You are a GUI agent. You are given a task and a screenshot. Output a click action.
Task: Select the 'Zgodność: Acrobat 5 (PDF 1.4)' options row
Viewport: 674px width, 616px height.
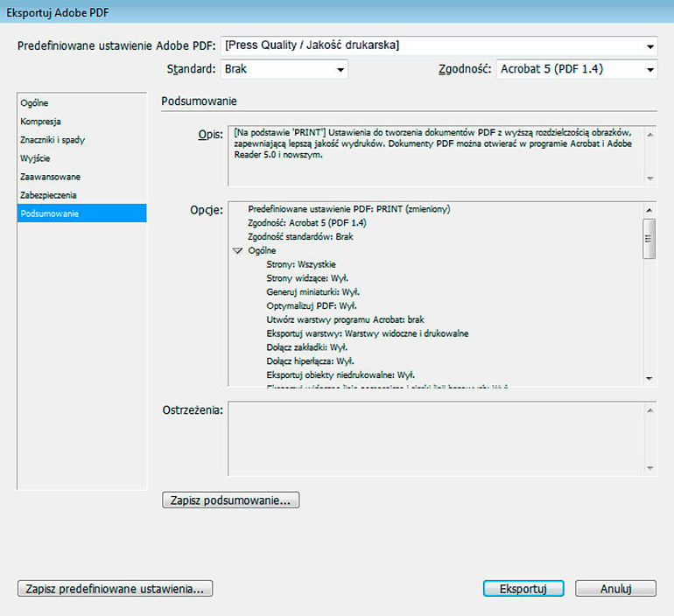307,223
